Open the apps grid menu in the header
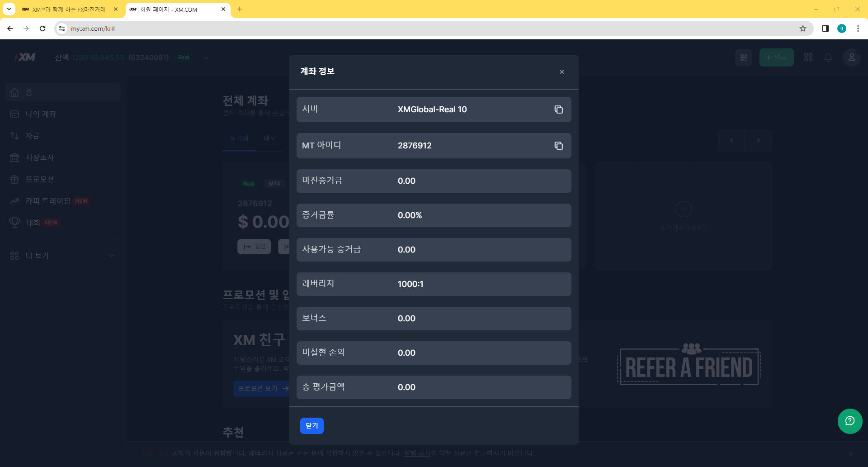 click(809, 57)
